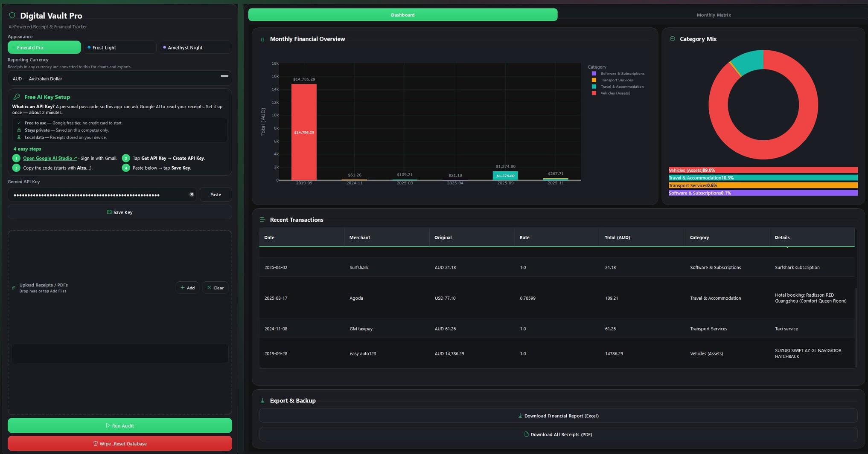Click the shield logo beside Digital Vault Pro
This screenshot has width=868, height=454.
12,15
